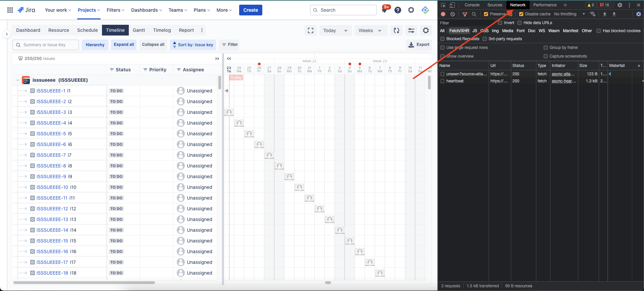Screen dimensions: 644x291
Task: Collapse timeline left with double arrow
Action: pos(229,59)
